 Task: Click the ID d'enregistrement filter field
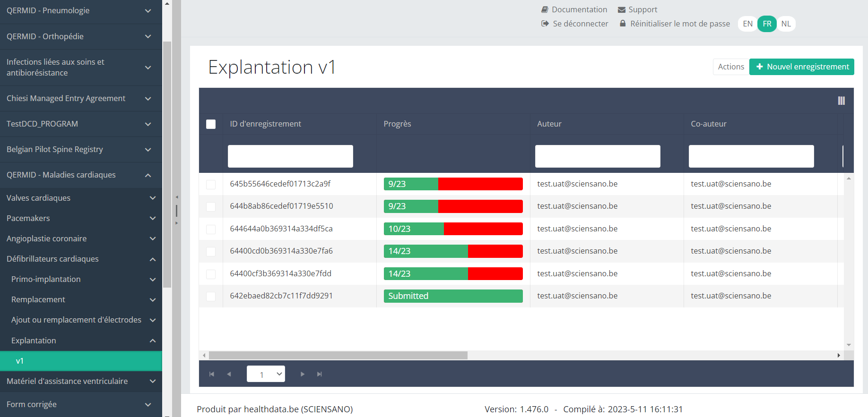tap(290, 156)
